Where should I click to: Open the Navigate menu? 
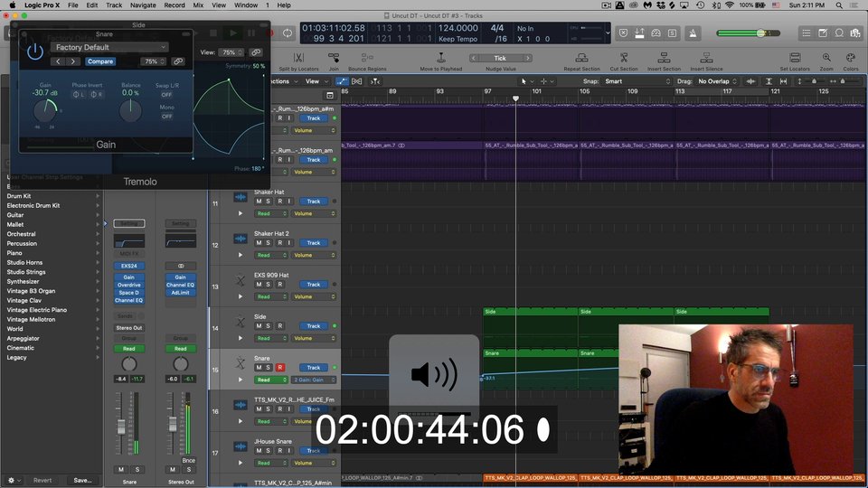pyautogui.click(x=143, y=5)
